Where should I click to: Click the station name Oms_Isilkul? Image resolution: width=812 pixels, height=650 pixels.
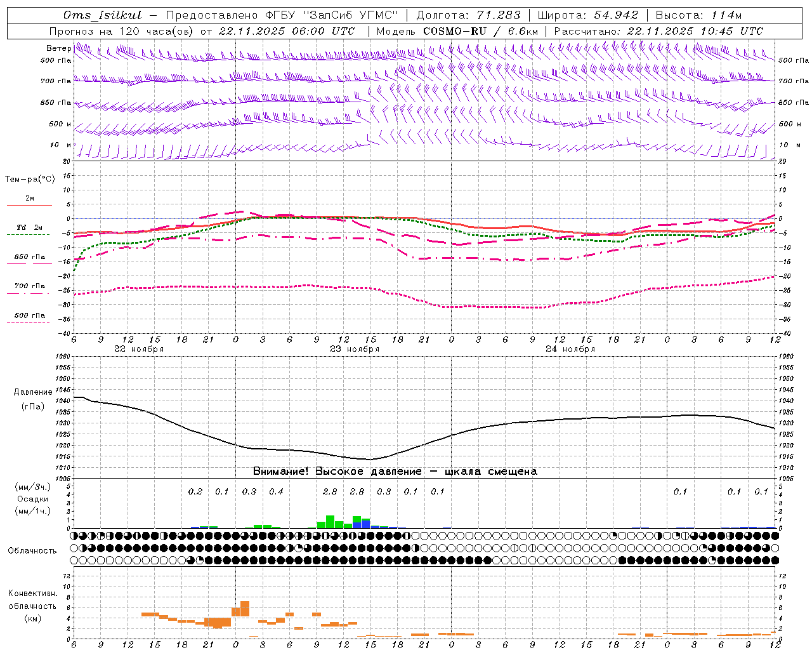point(103,15)
